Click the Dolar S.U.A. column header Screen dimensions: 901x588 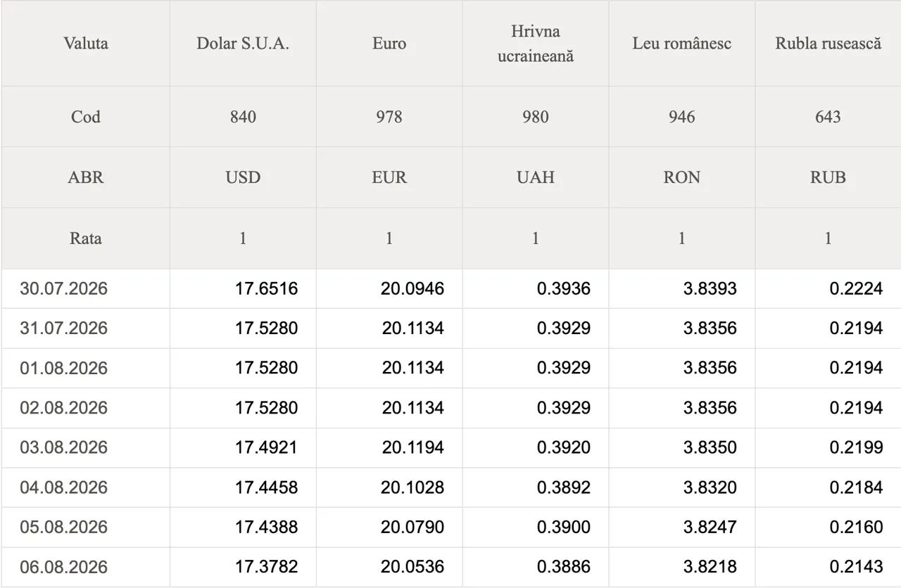(243, 44)
